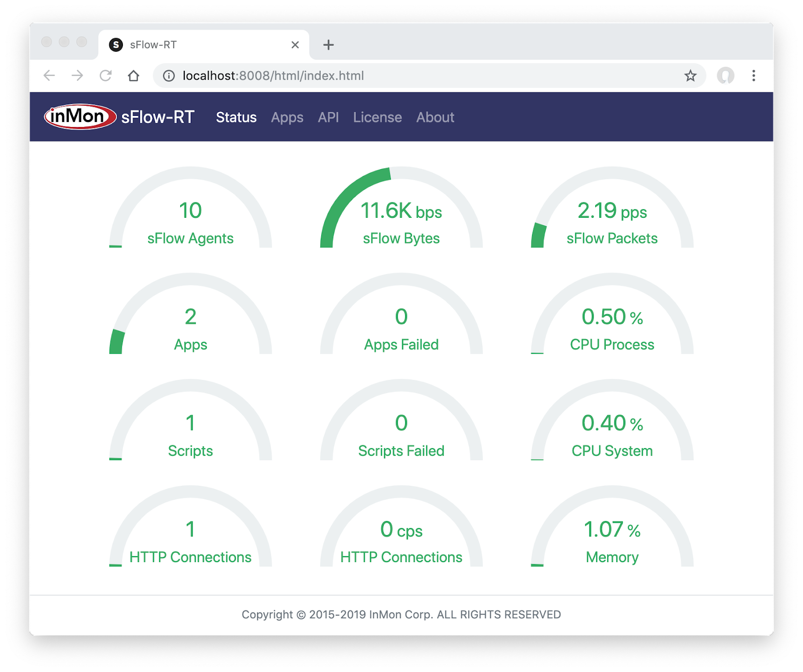Reload the page using the refresh icon
This screenshot has width=803, height=672.
[x=106, y=76]
